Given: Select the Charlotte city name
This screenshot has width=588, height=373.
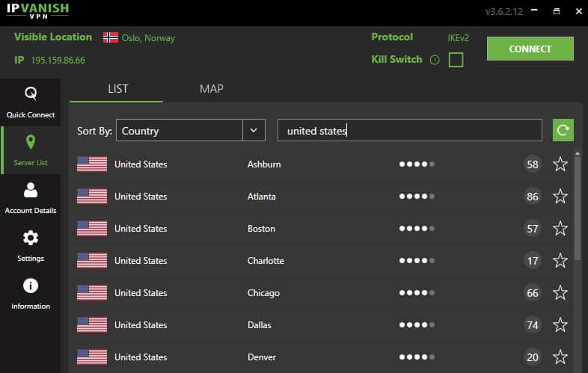Looking at the screenshot, I should point(266,261).
